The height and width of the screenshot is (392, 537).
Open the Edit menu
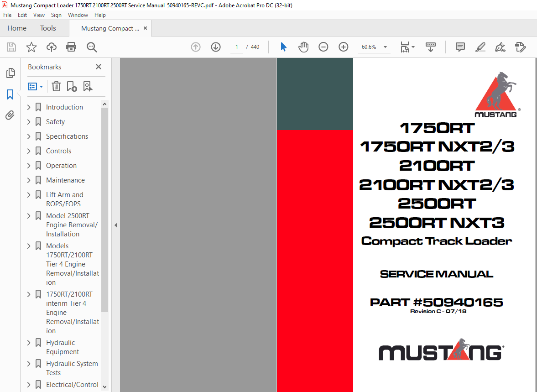click(22, 15)
